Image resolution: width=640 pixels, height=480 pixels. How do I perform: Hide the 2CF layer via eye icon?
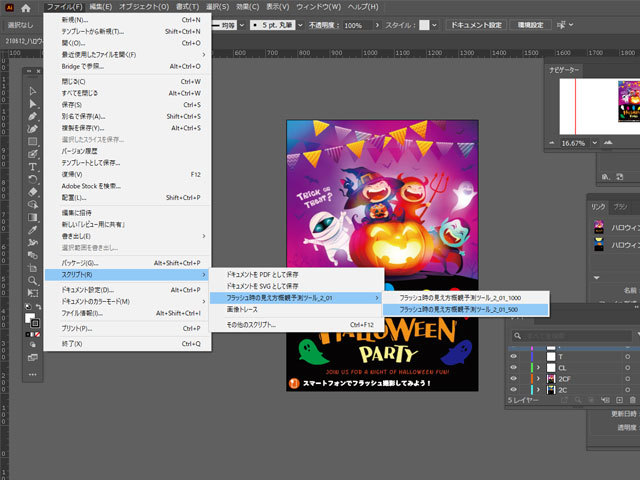[x=513, y=378]
